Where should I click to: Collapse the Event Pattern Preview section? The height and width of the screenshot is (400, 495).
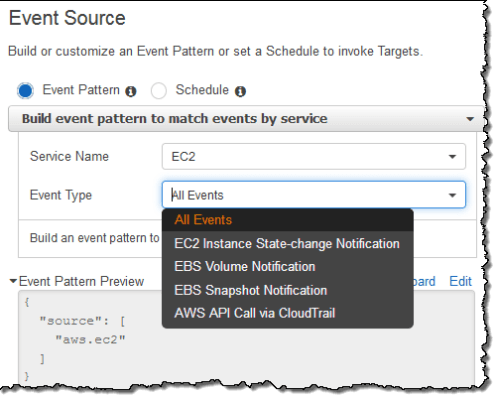(x=13, y=281)
